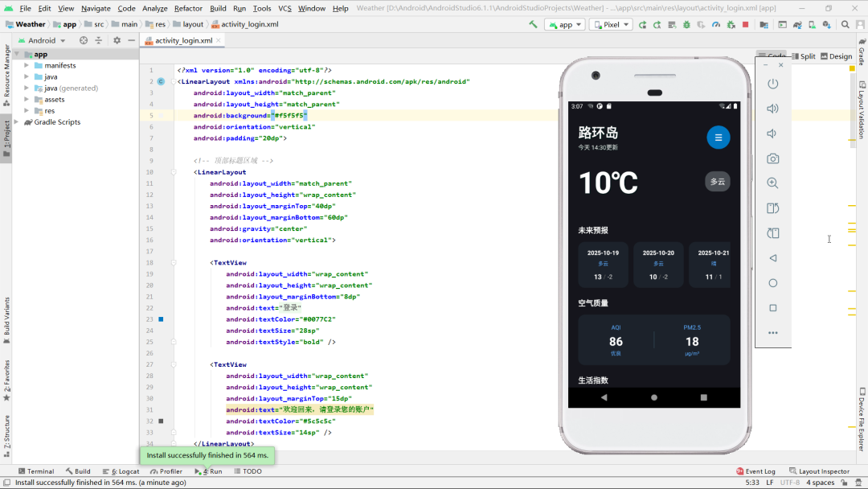This screenshot has width=868, height=489.
Task: Click the #5c5c5c gray gutter color swatch
Action: [161, 421]
